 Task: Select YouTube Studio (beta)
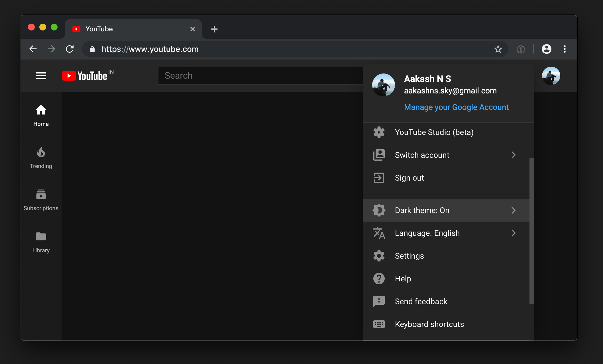pyautogui.click(x=434, y=132)
